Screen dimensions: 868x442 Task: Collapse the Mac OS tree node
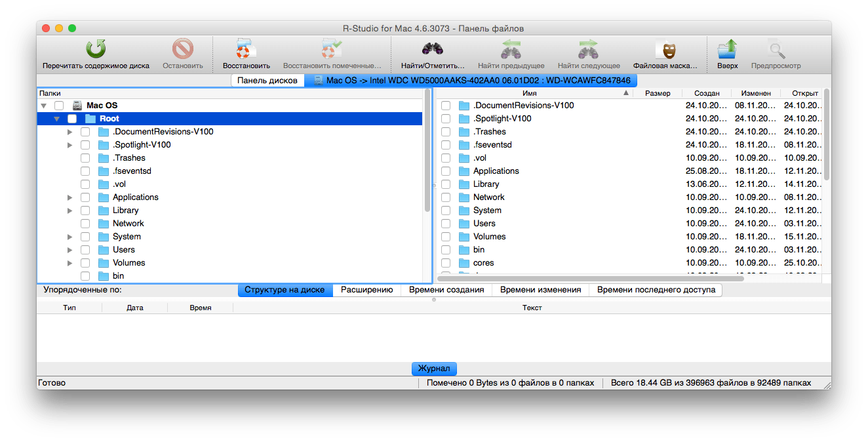(x=44, y=106)
